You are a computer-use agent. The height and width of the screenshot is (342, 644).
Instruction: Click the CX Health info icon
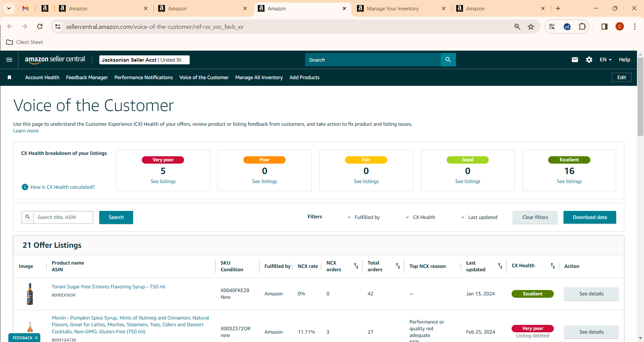click(25, 187)
